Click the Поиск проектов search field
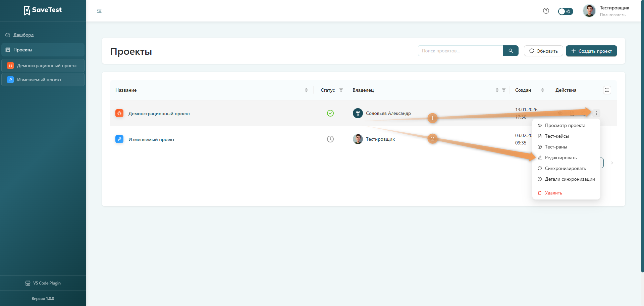Viewport: 644px width, 306px height. (460, 51)
